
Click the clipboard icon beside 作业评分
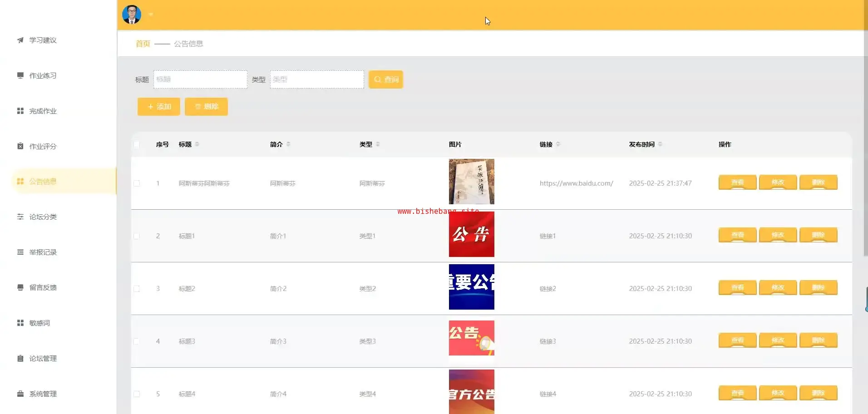tap(20, 146)
